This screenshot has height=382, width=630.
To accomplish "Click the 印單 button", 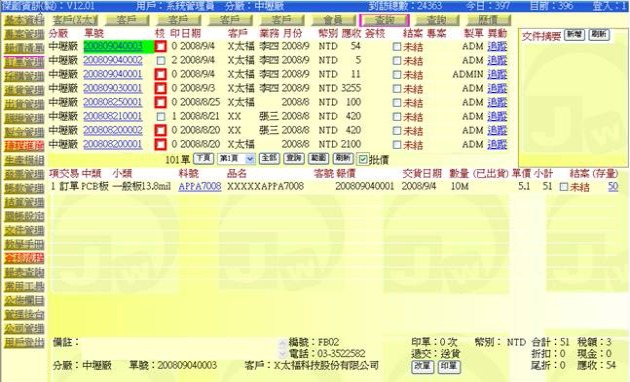I will [448, 366].
